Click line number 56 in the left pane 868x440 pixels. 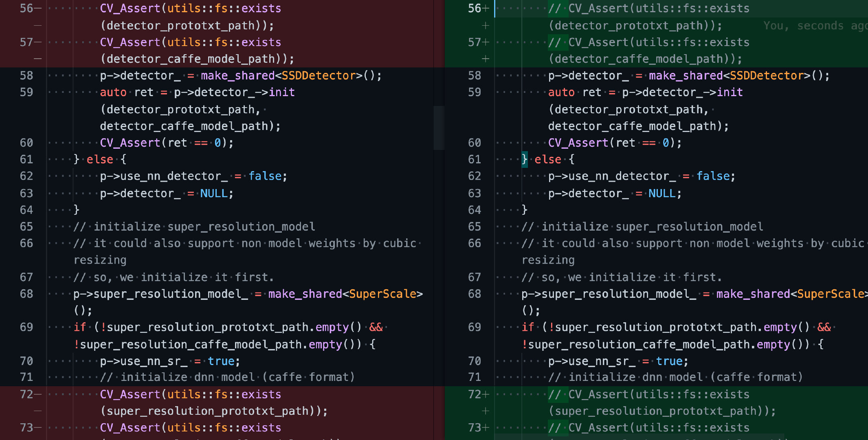pyautogui.click(x=26, y=9)
